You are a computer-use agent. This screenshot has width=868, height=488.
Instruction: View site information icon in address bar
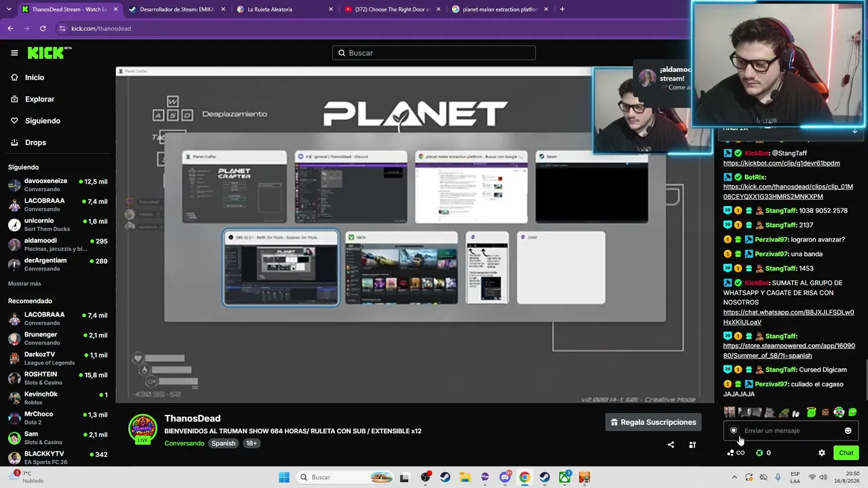pyautogui.click(x=62, y=28)
